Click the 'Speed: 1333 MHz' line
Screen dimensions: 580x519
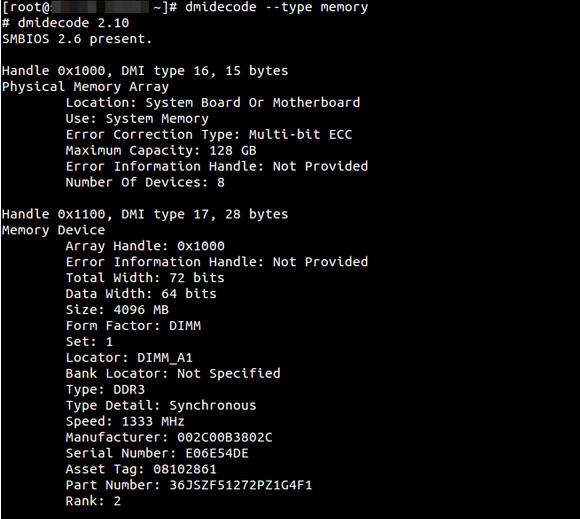125,421
